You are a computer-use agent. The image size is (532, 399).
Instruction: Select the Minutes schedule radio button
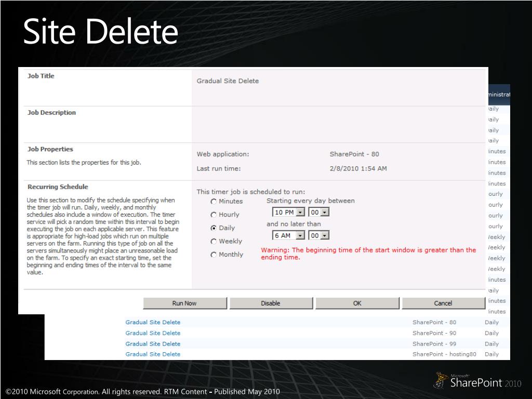coord(214,202)
